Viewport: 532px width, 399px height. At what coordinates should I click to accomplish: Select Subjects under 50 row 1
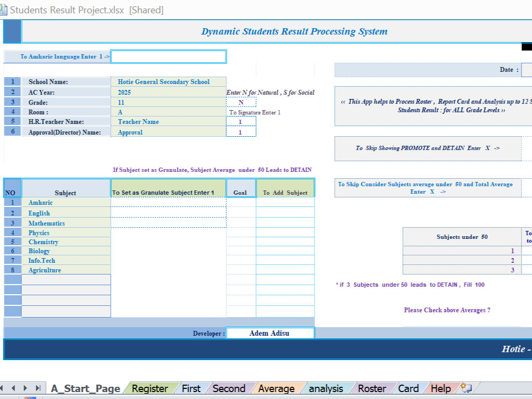(462, 251)
